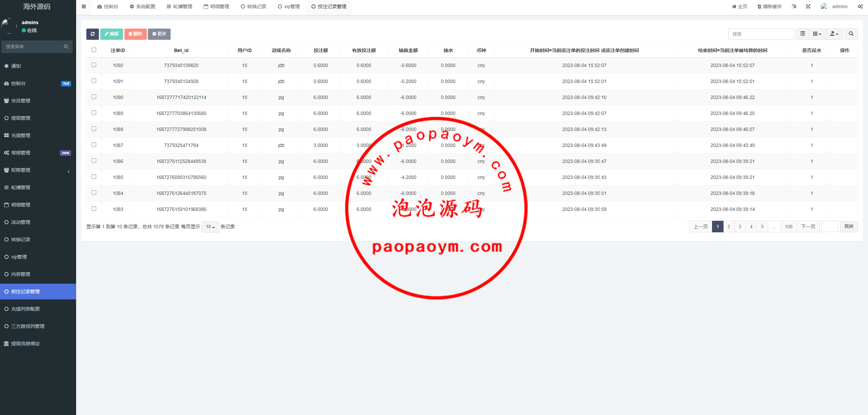Click sidebar search menu magnifier icon
This screenshot has width=868, height=415.
(66, 47)
